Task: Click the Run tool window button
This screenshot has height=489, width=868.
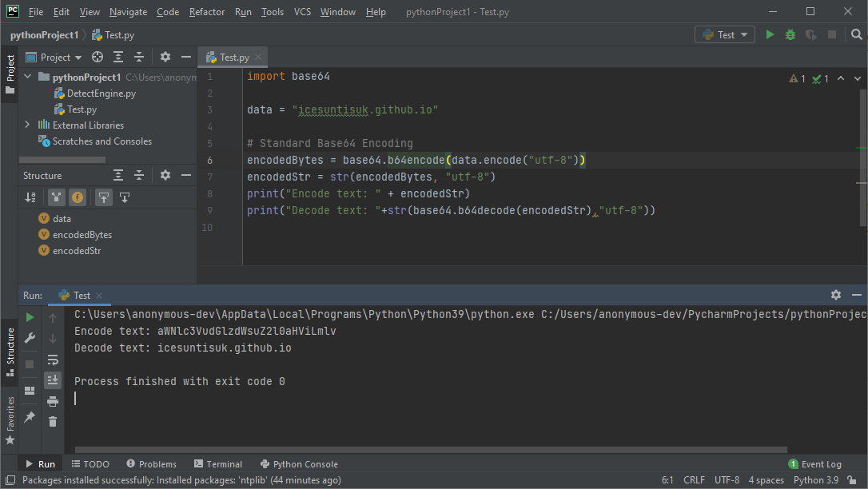Action: coord(40,464)
